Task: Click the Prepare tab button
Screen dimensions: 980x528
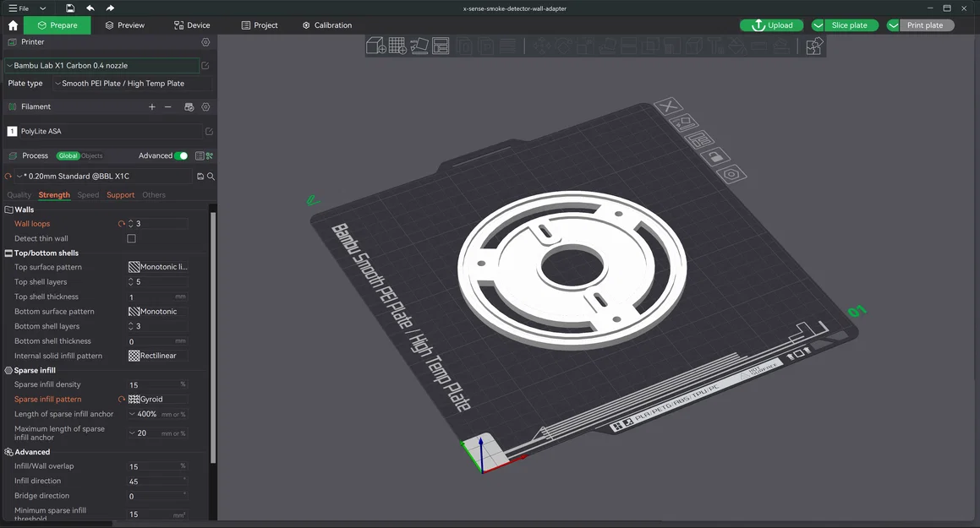Action: [57, 25]
